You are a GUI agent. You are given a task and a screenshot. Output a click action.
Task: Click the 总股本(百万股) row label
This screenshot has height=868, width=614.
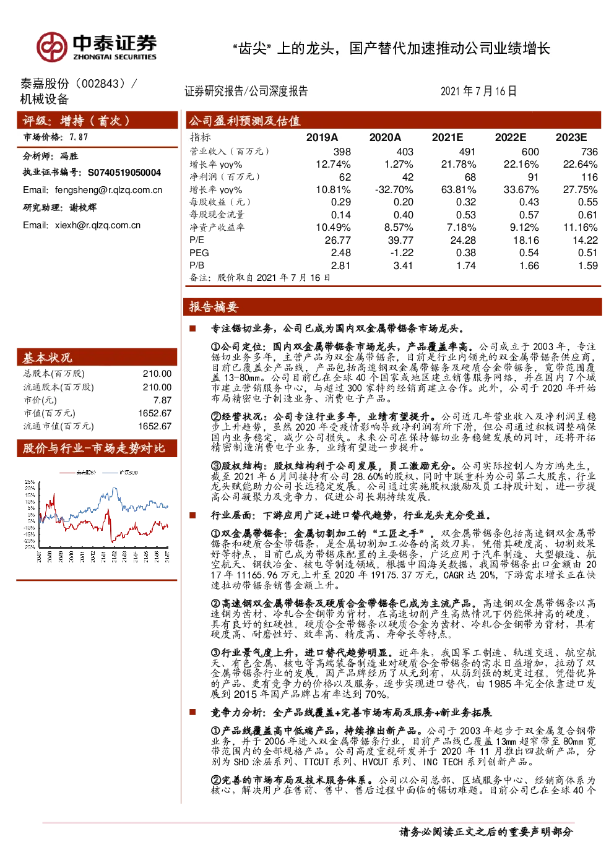pos(54,374)
